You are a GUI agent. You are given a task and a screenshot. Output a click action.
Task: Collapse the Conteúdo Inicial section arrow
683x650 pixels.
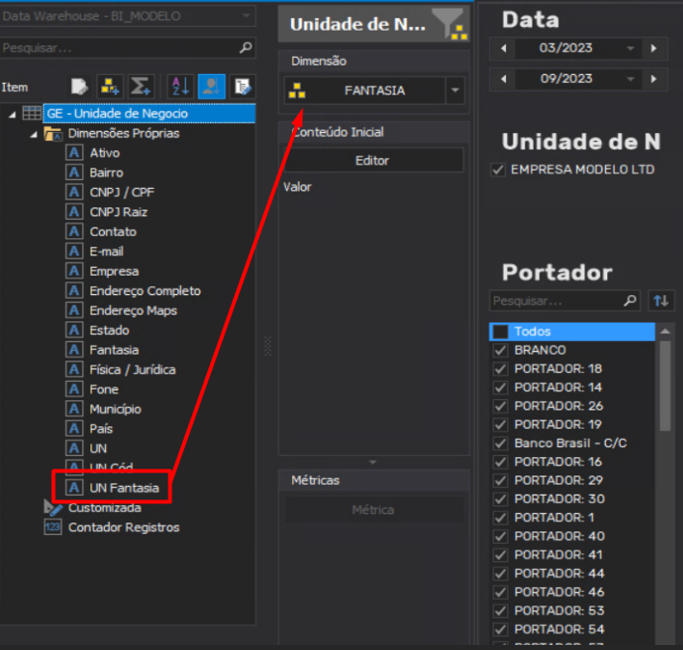pos(373,462)
